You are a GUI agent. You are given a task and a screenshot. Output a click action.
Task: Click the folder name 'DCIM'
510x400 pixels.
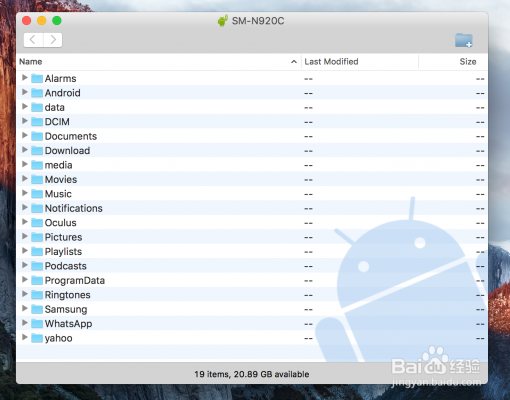point(57,122)
